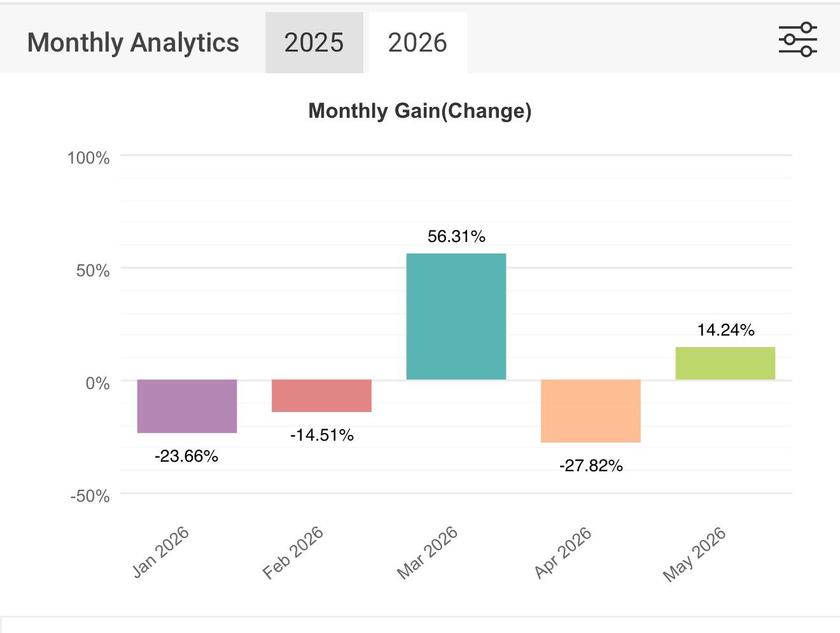Screen dimensions: 840x633
Task: Click the May 2026 axis label
Action: pyautogui.click(x=694, y=553)
